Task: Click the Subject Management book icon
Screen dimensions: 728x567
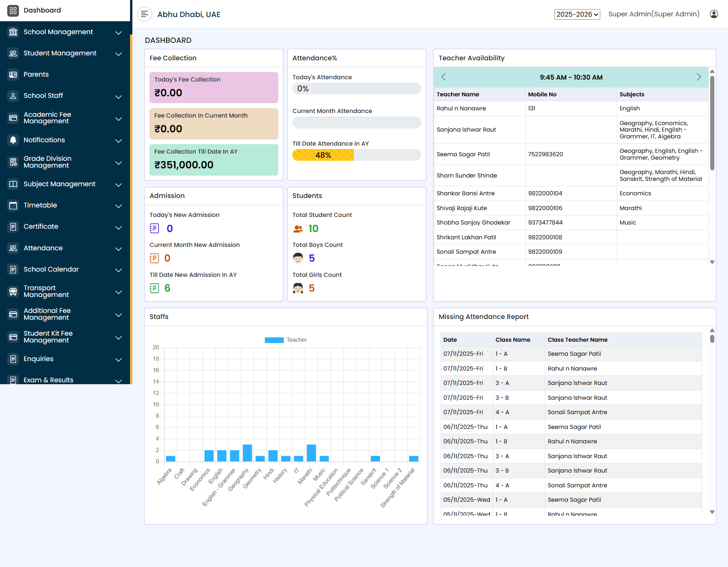Action: [13, 184]
